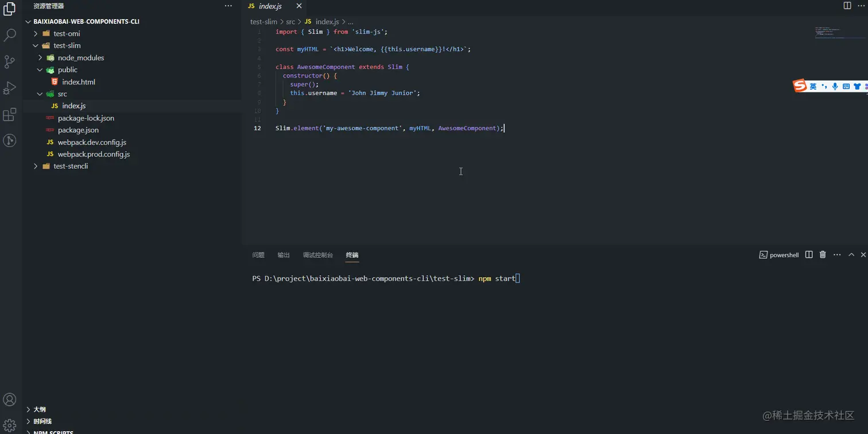The image size is (868, 434).
Task: Open the Search view in activity bar
Action: click(10, 36)
